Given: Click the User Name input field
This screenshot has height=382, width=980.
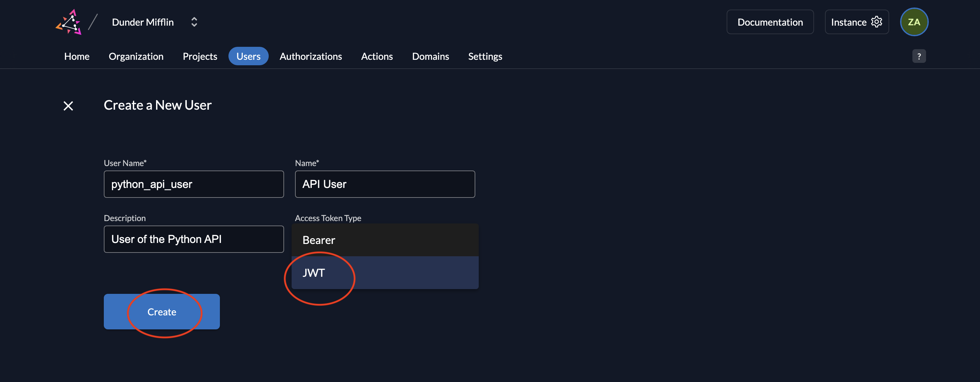Looking at the screenshot, I should 194,184.
